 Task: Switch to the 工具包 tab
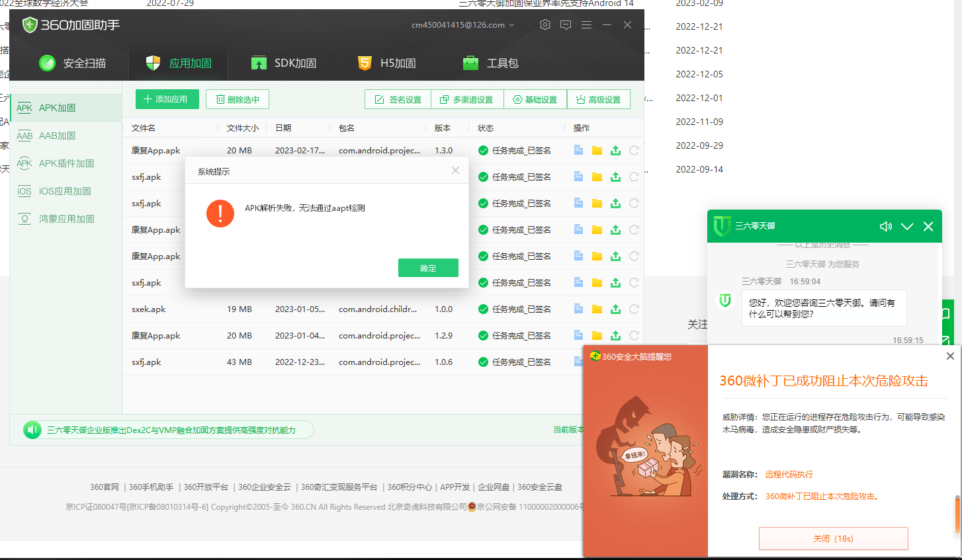pos(490,63)
